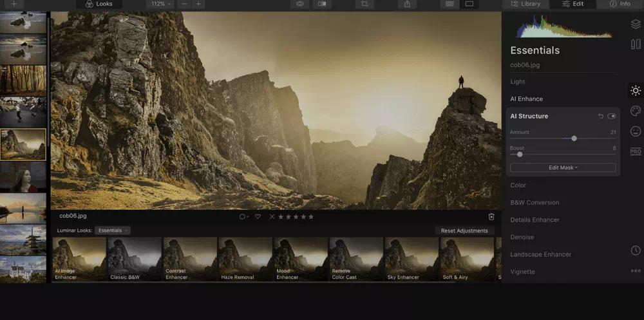Screen dimensions: 644x320
Task: Open the History clock icon
Action: point(636,250)
